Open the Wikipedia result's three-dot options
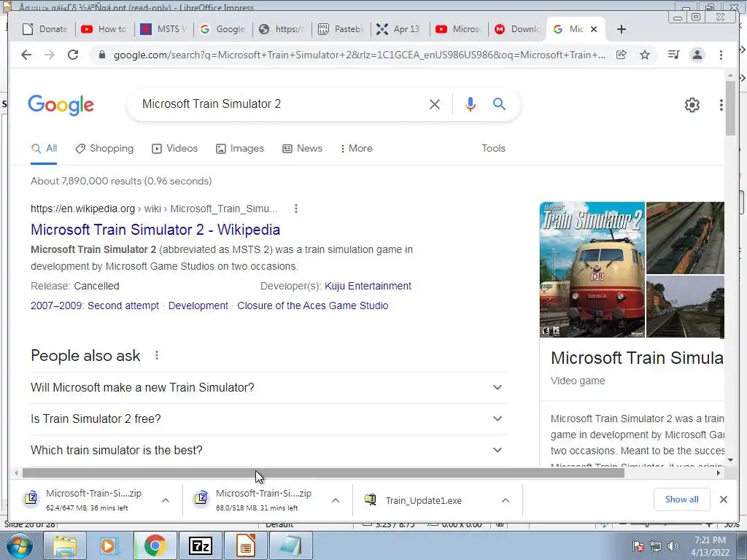This screenshot has height=560, width=747. coord(296,209)
